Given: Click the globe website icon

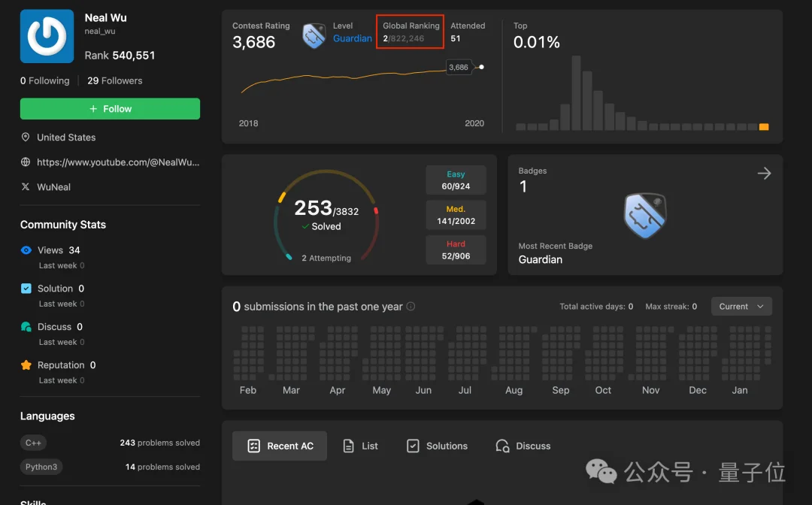Looking at the screenshot, I should (26, 162).
